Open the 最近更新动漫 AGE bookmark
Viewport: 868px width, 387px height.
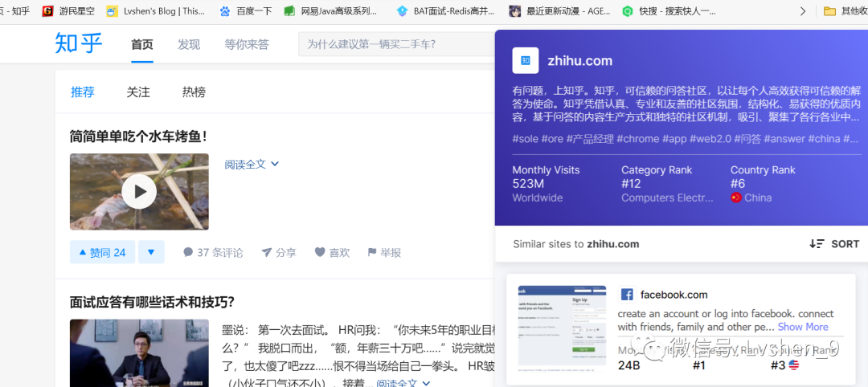(x=559, y=10)
